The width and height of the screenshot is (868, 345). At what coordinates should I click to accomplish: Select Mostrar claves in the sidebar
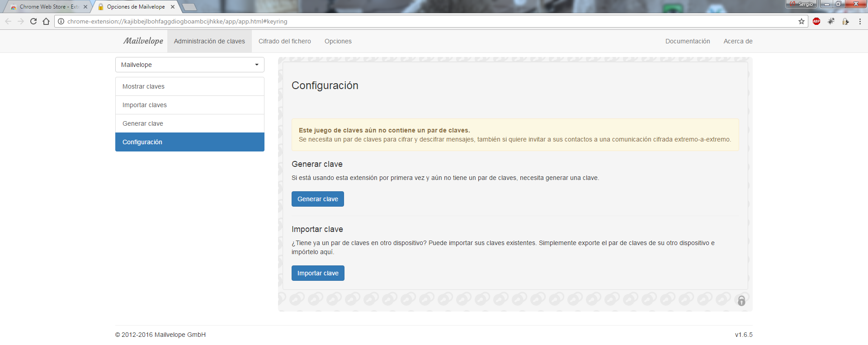(190, 86)
